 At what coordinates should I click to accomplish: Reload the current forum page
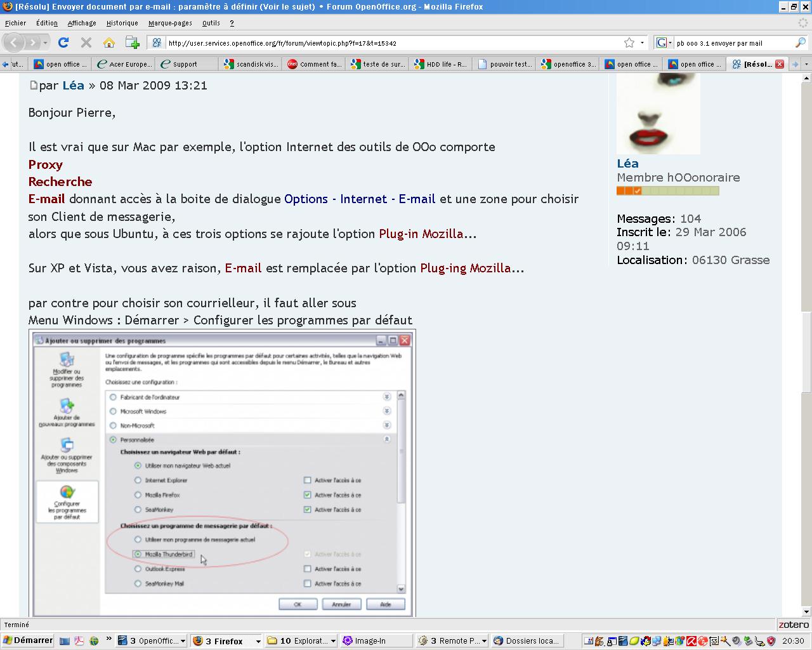[x=63, y=43]
